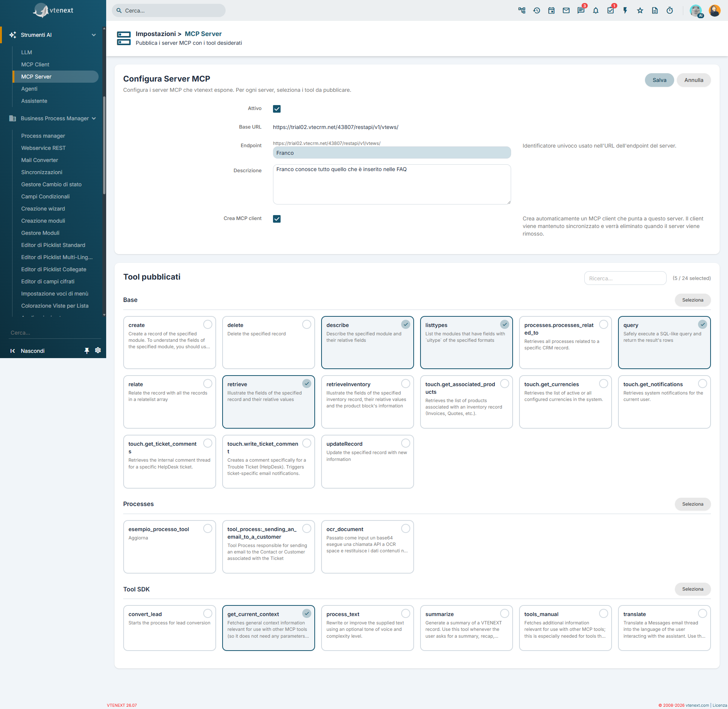Click the vtenext logo
The image size is (728, 709).
[53, 11]
